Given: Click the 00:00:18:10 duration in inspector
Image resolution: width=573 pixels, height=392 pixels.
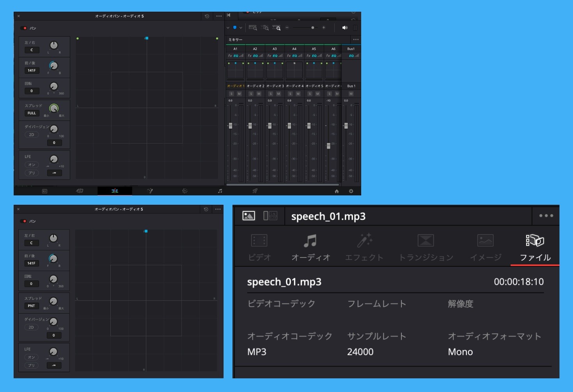Looking at the screenshot, I should (519, 282).
